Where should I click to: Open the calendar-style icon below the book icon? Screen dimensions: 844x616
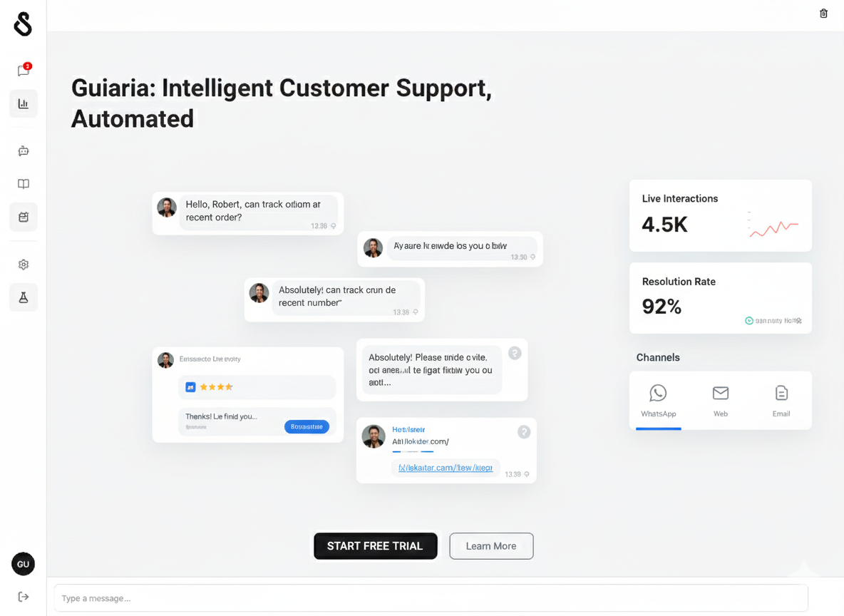(x=24, y=217)
